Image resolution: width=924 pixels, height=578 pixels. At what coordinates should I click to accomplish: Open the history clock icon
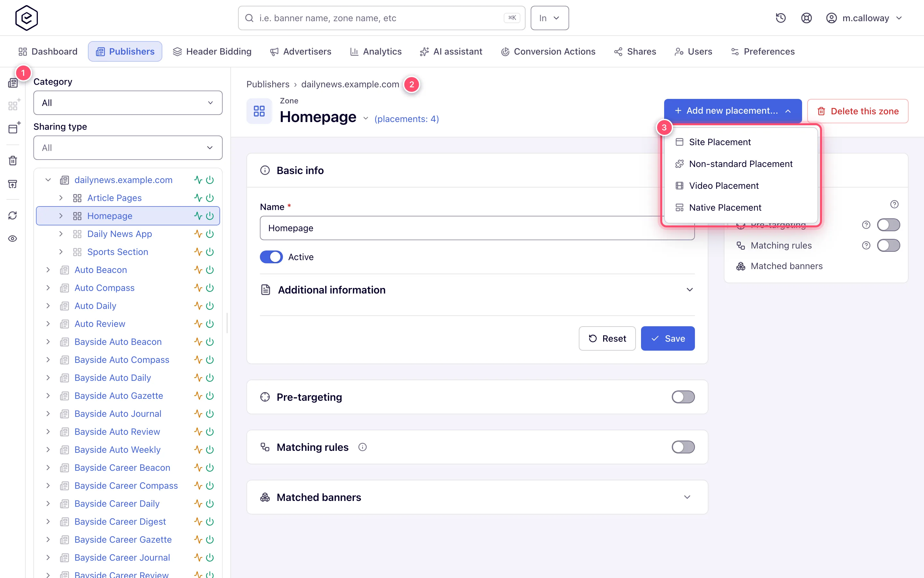tap(781, 18)
